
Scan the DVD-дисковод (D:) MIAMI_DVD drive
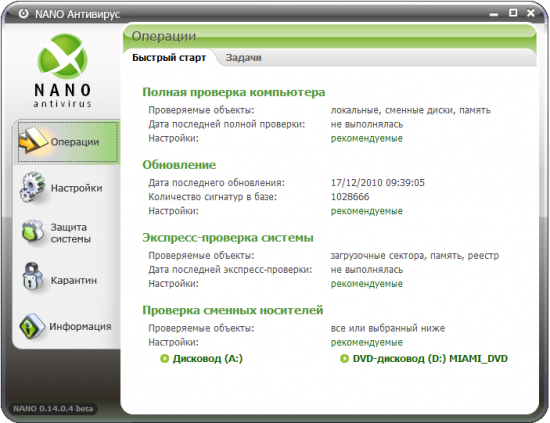coord(430,359)
